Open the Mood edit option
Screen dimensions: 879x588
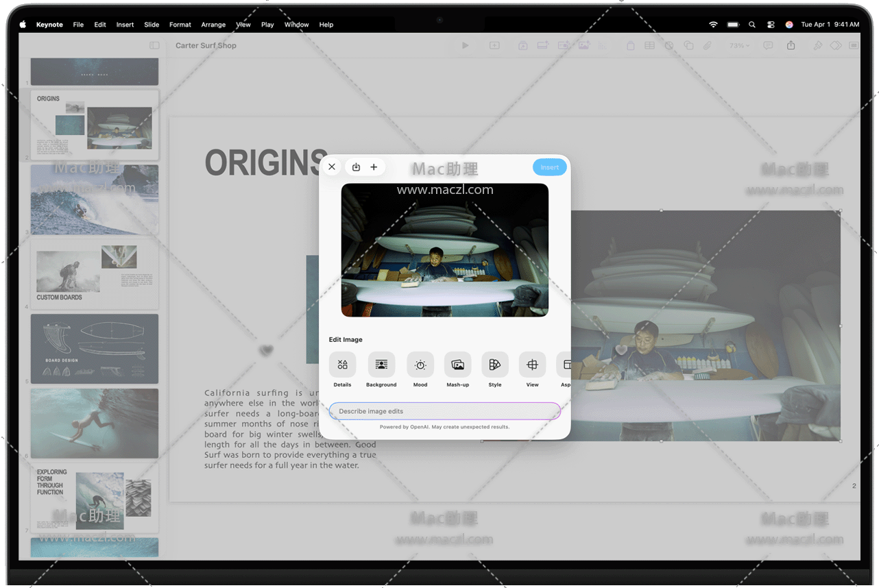point(420,365)
